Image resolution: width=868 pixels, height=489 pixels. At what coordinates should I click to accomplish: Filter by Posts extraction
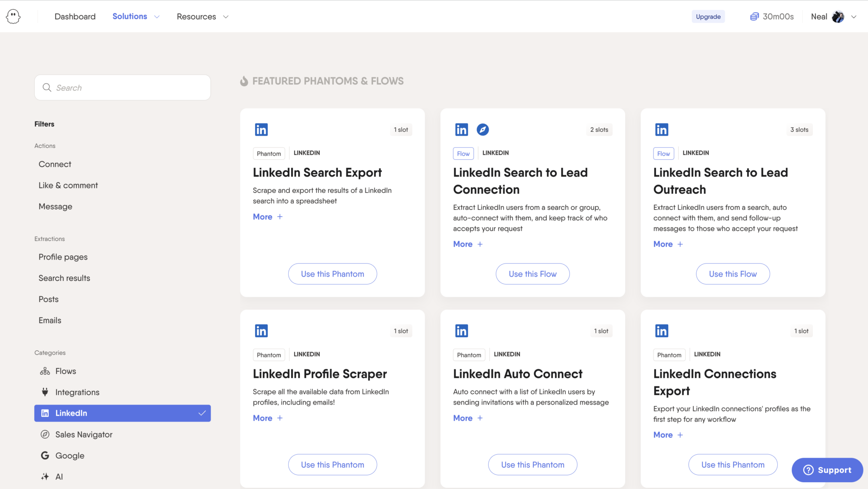49,299
